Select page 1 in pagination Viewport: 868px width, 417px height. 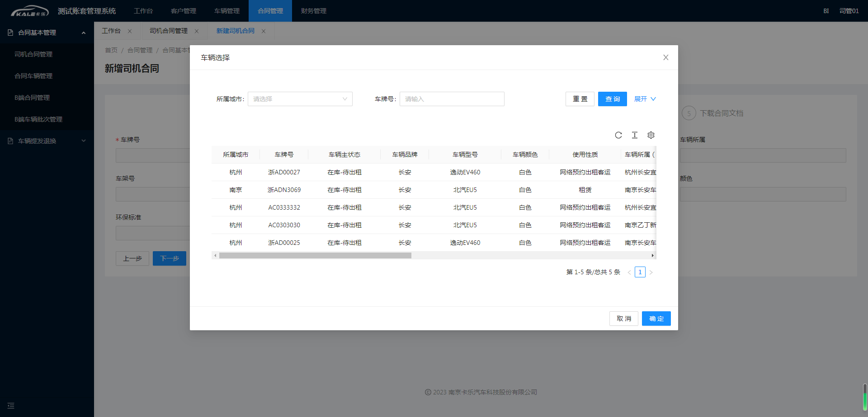click(x=640, y=272)
